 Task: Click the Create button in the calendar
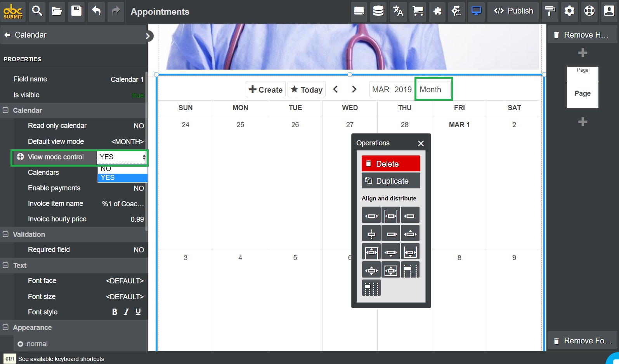coord(265,90)
